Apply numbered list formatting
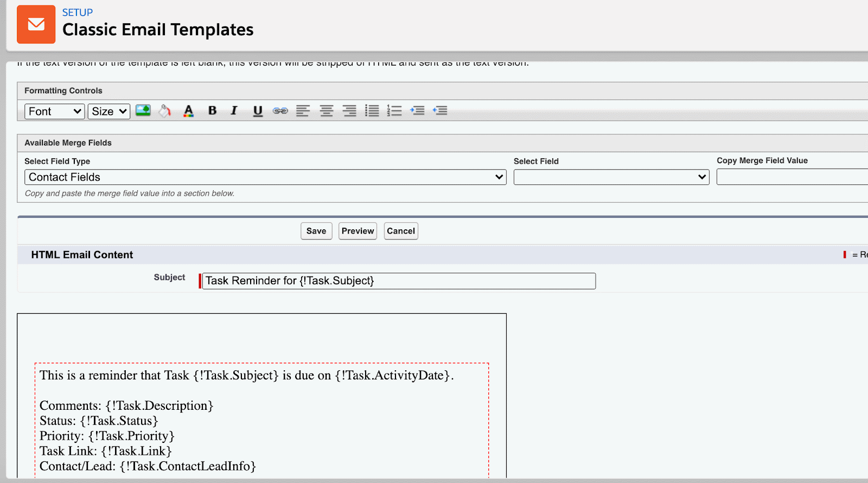 394,111
